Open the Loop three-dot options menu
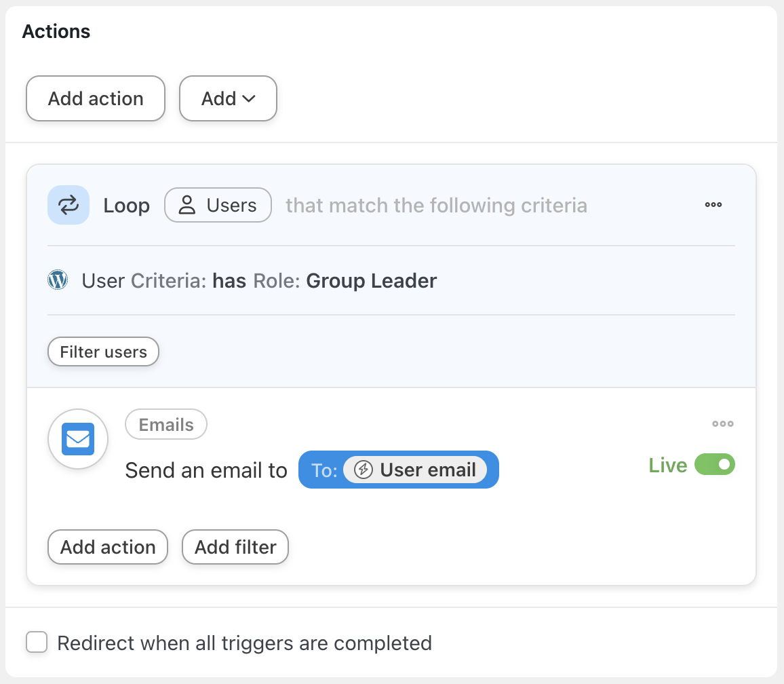 (713, 205)
